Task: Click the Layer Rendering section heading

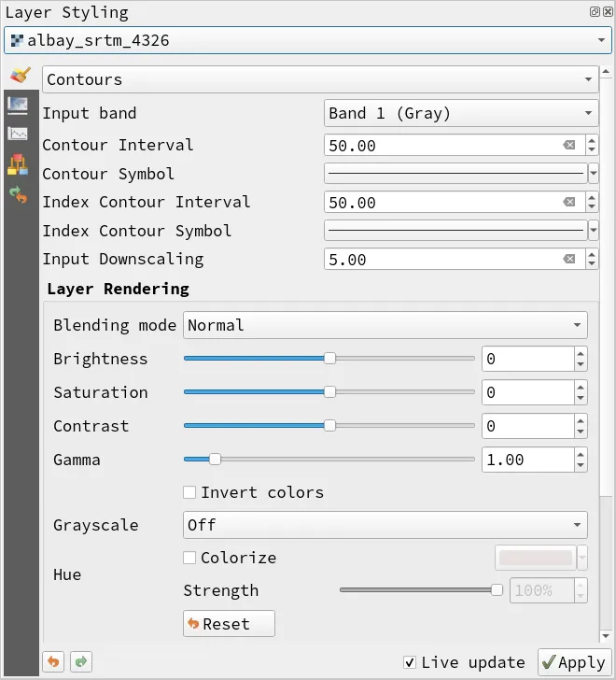Action: coord(118,289)
